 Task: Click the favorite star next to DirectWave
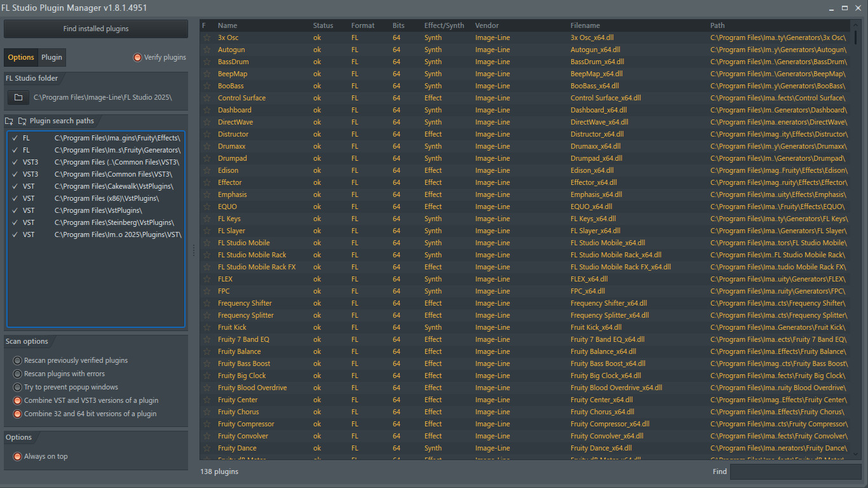click(207, 122)
